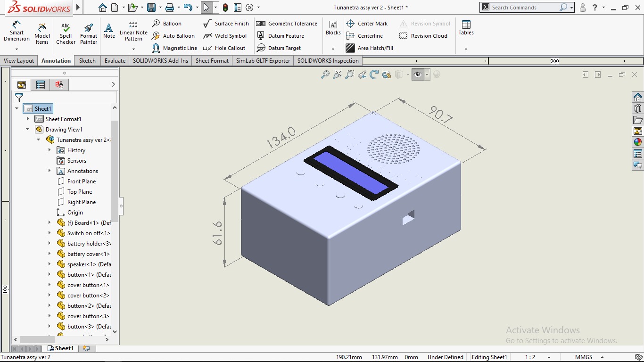Select the Smart Dimension tool

tap(17, 31)
